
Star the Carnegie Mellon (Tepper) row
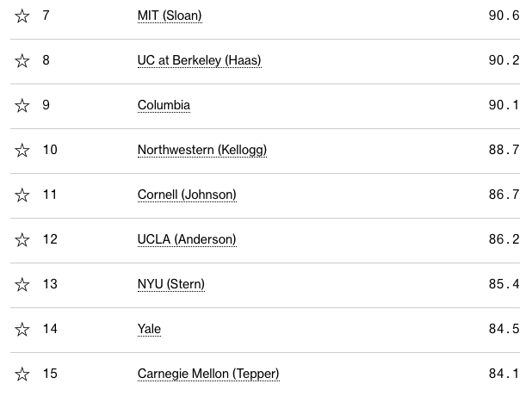[x=22, y=374]
